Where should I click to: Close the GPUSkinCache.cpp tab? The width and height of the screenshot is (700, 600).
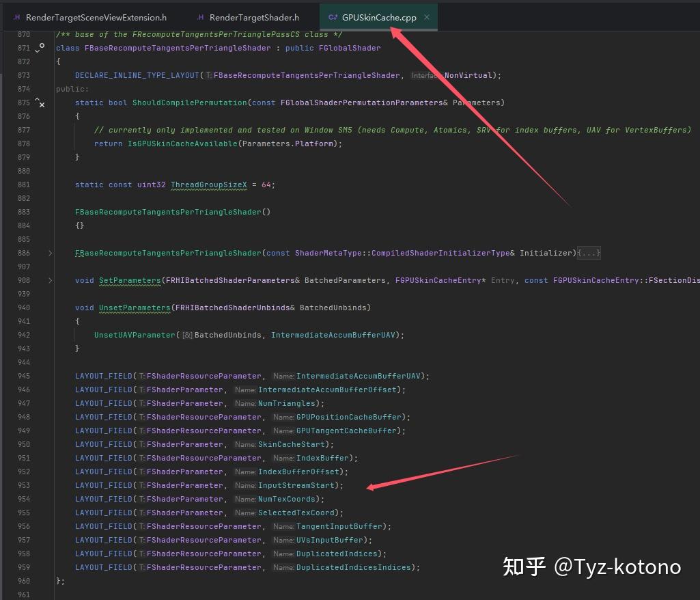427,16
